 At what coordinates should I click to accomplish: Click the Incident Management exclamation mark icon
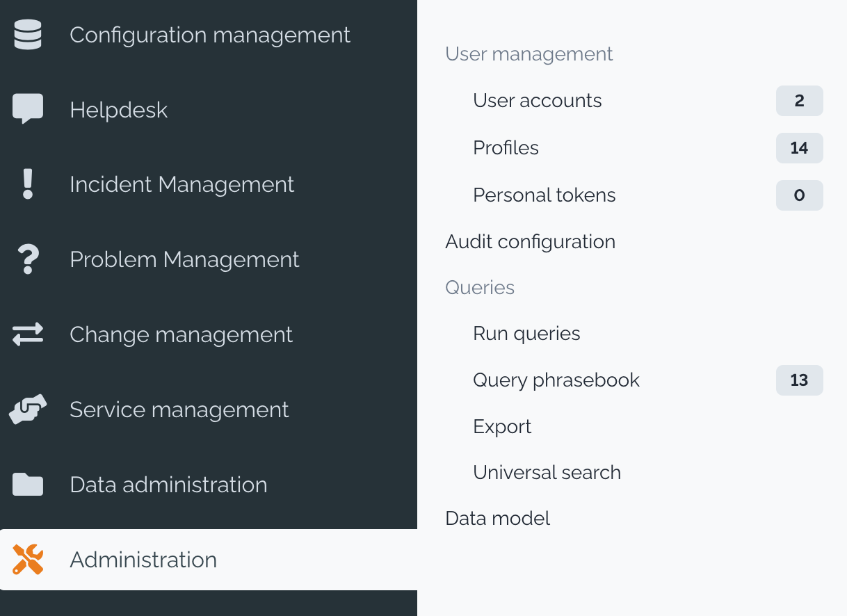click(26, 184)
